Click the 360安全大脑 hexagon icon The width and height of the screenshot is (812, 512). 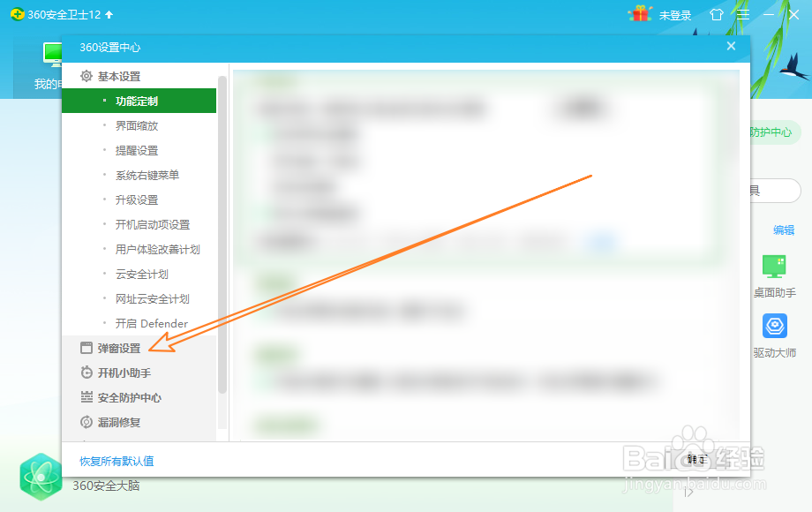tap(41, 477)
